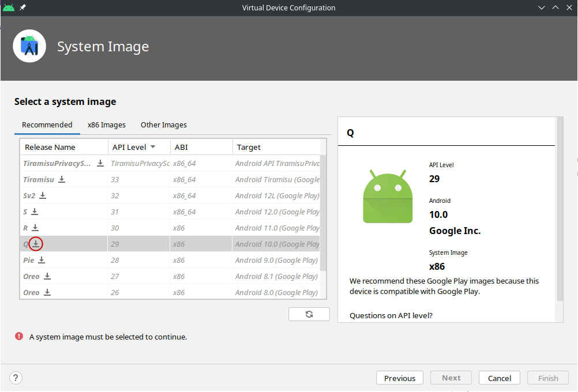This screenshot has width=578, height=392.
Task: Sort by API Level column header
Action: (134, 147)
